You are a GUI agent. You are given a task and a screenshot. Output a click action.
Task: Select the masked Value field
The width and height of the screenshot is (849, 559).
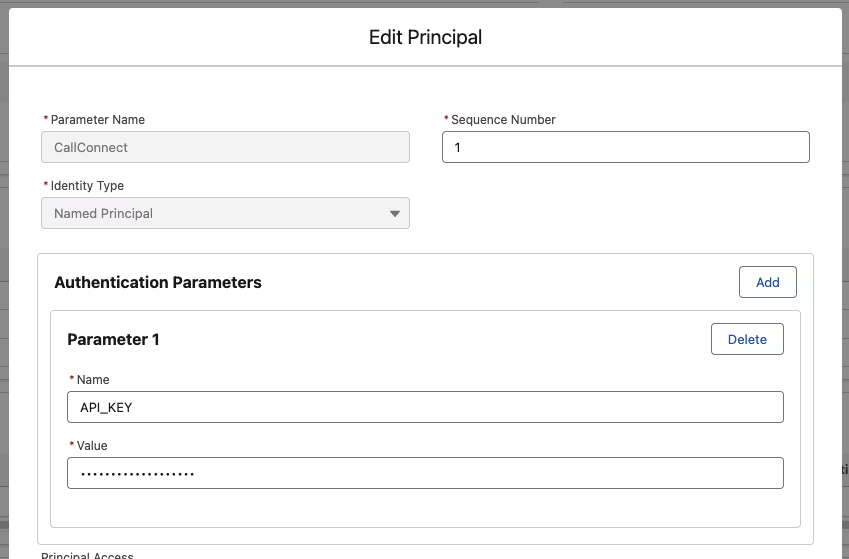click(425, 473)
